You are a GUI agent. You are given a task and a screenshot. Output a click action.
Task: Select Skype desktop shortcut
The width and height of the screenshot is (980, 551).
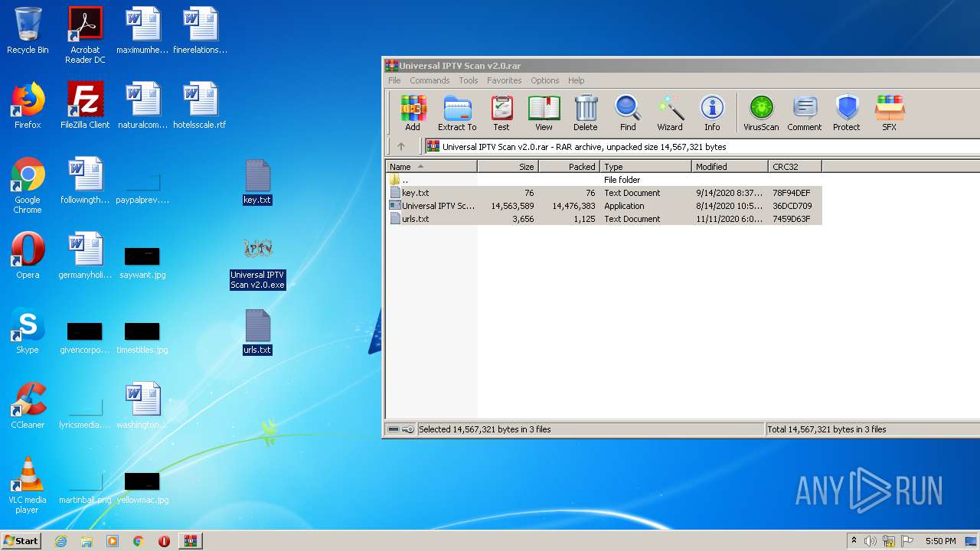(x=28, y=331)
